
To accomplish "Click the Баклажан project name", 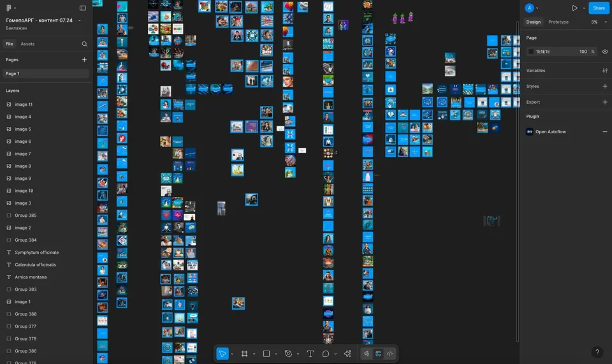I will [17, 28].
